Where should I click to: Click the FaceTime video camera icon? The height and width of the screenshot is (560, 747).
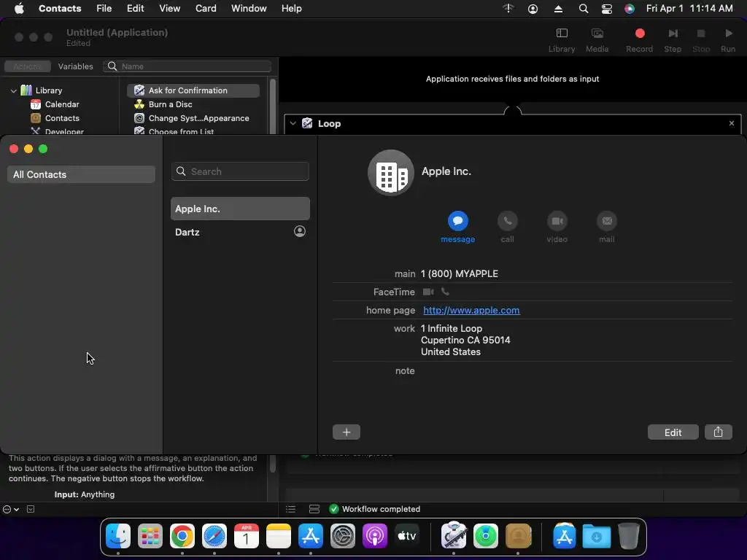428,292
